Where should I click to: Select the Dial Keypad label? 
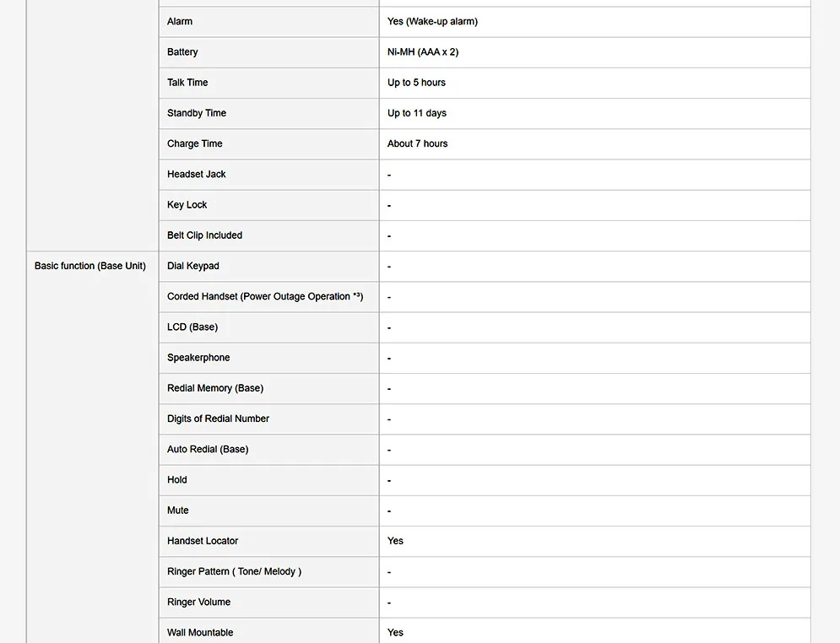pyautogui.click(x=192, y=266)
